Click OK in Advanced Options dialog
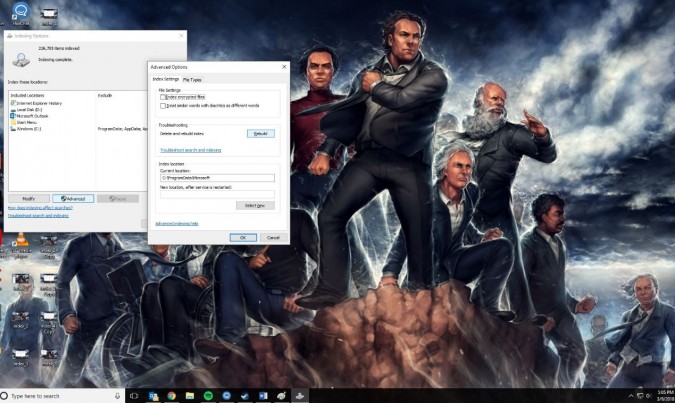 (241, 237)
